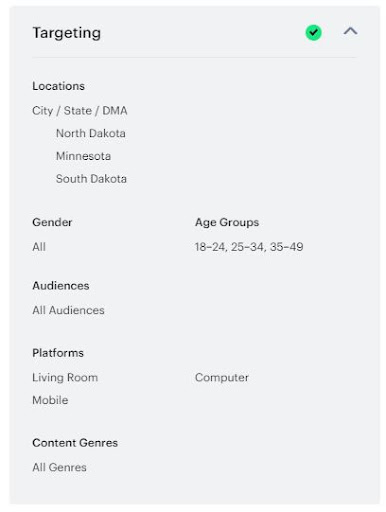Click the Gender value All
Screen dimensions: 386x512
(39, 247)
